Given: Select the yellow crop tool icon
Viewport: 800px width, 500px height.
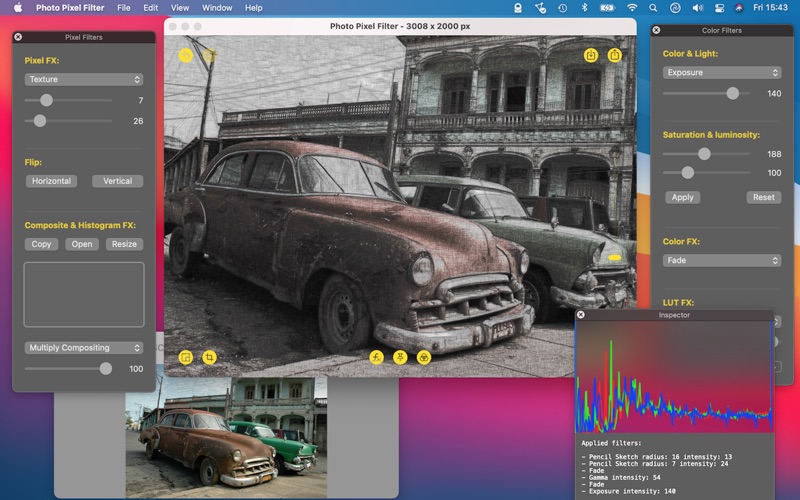Looking at the screenshot, I should (x=209, y=357).
